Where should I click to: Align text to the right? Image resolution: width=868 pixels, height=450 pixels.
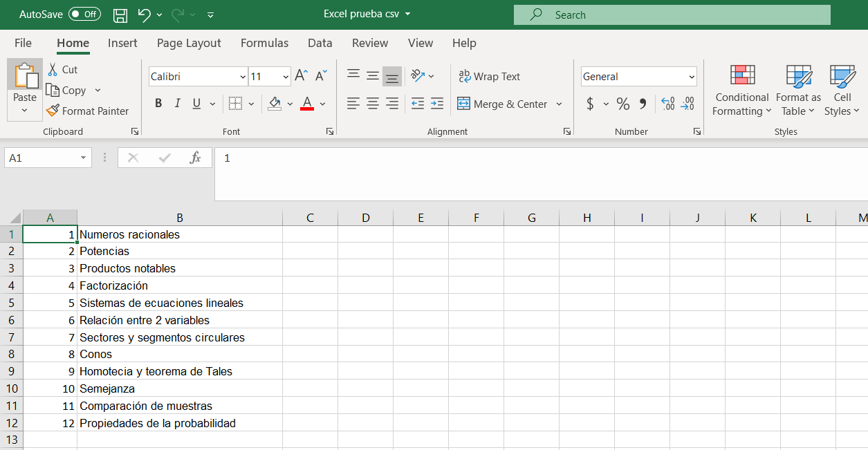[x=392, y=104]
